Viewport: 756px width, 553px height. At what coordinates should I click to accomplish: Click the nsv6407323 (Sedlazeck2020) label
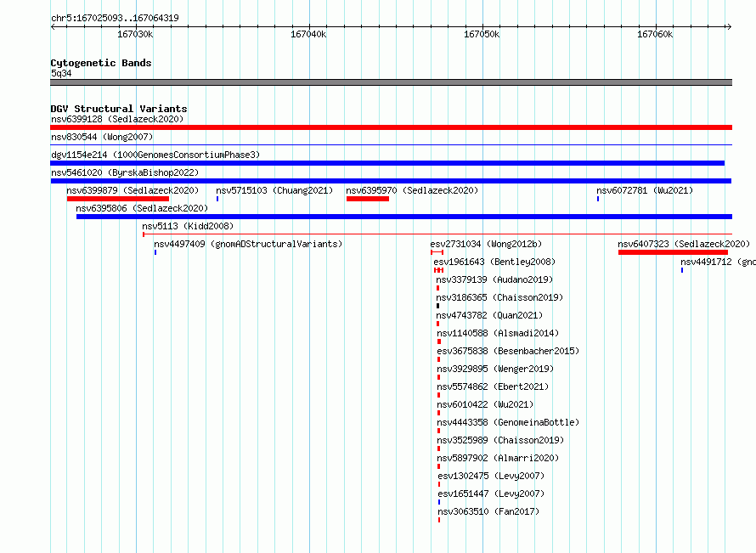tap(684, 244)
